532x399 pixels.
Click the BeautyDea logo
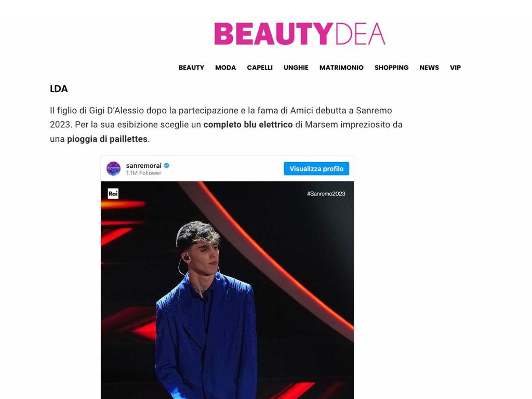[x=300, y=34]
